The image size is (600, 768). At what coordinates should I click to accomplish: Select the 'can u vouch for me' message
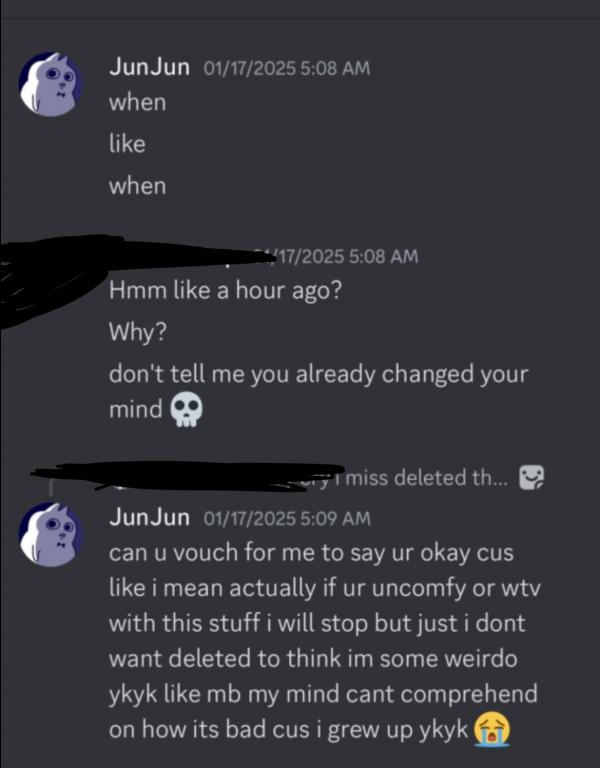click(x=324, y=641)
